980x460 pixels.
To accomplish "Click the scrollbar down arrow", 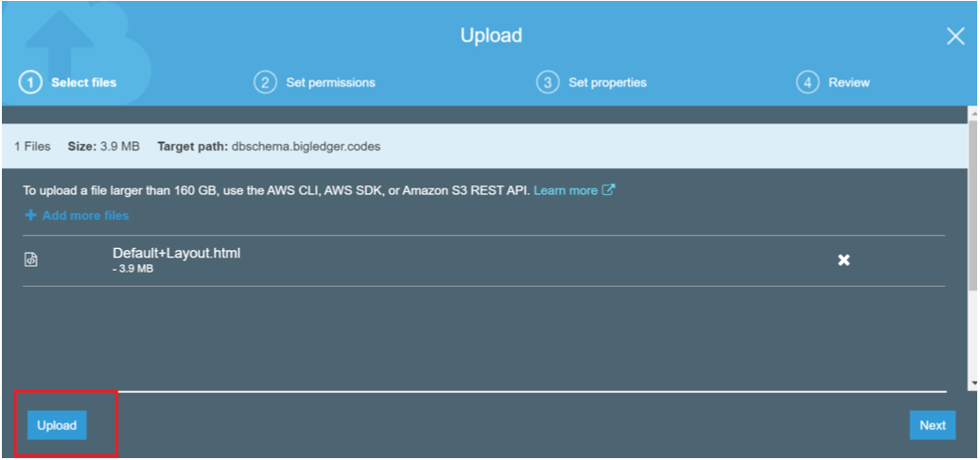I will coord(973,383).
